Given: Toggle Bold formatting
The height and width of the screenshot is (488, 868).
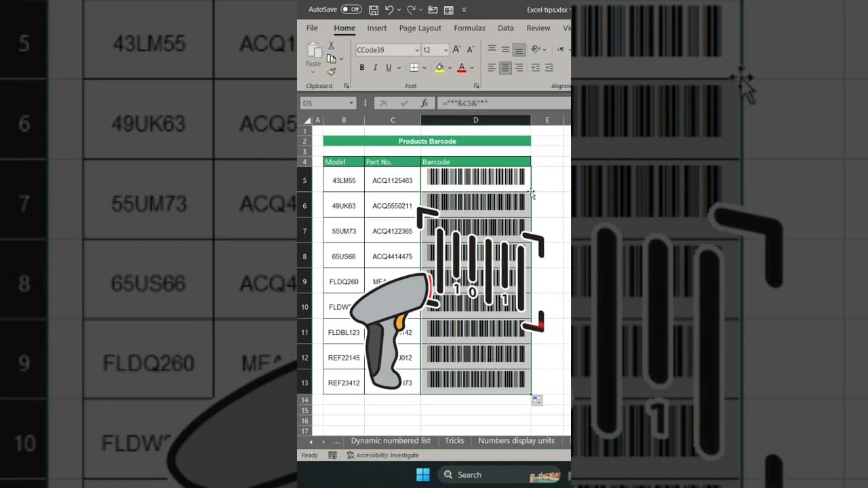Looking at the screenshot, I should click(x=362, y=68).
